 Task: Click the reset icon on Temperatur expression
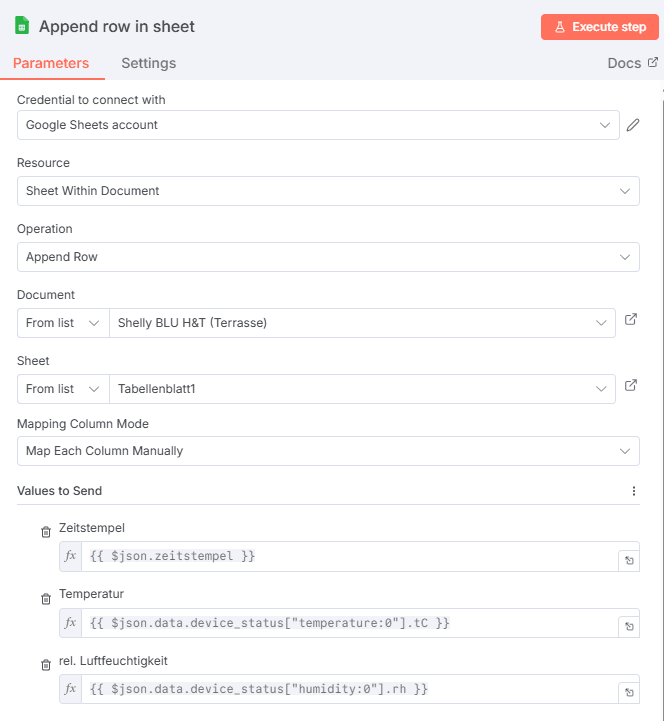tap(629, 628)
